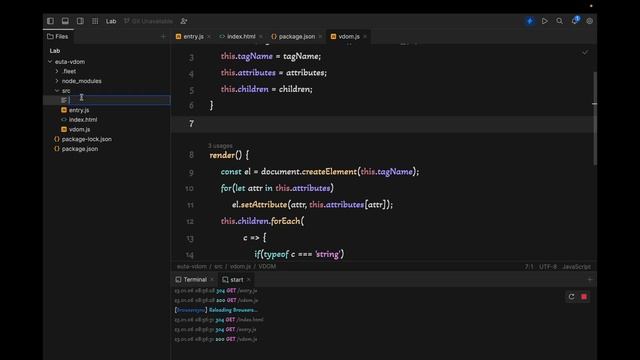Click the Run triangle icon
The width and height of the screenshot is (640, 360).
point(544,21)
